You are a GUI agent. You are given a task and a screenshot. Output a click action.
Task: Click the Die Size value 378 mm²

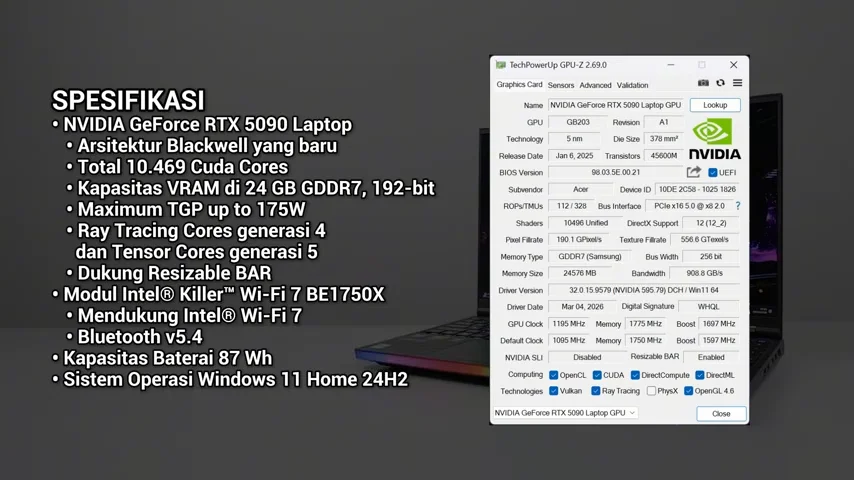coord(663,139)
